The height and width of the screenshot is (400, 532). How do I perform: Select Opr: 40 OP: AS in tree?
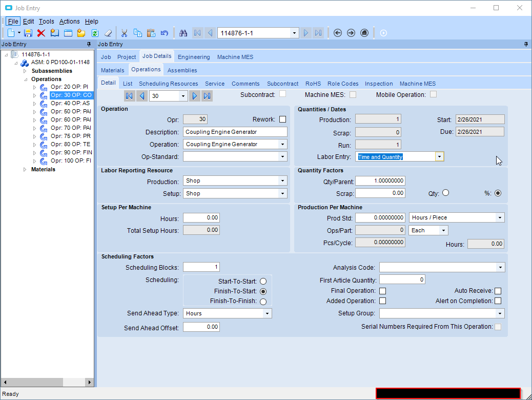(x=70, y=103)
